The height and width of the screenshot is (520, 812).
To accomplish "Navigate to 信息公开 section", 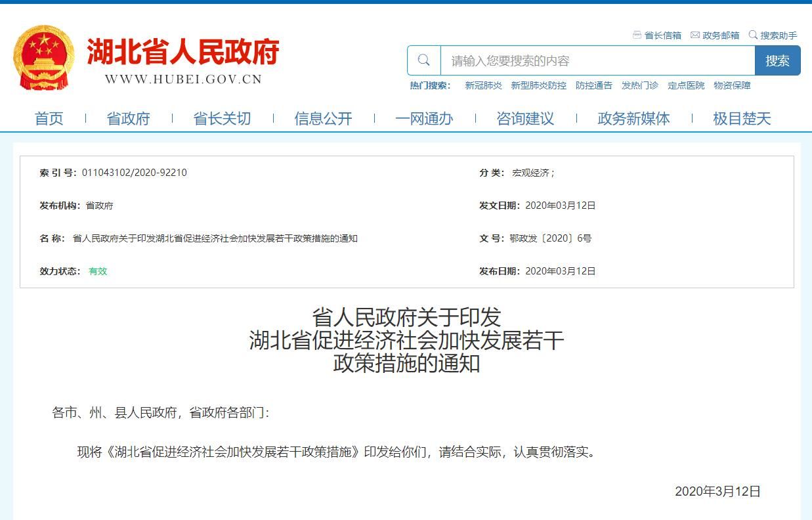I will tap(323, 119).
